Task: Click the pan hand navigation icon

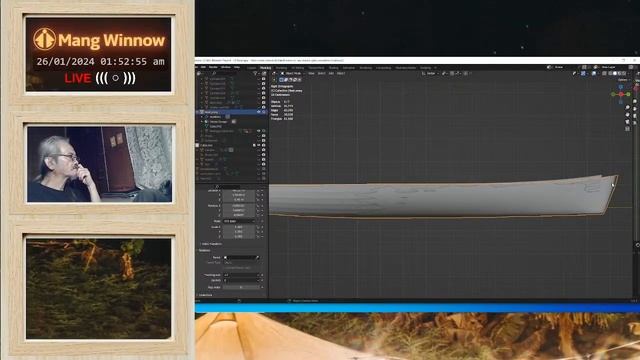Action: [x=627, y=115]
